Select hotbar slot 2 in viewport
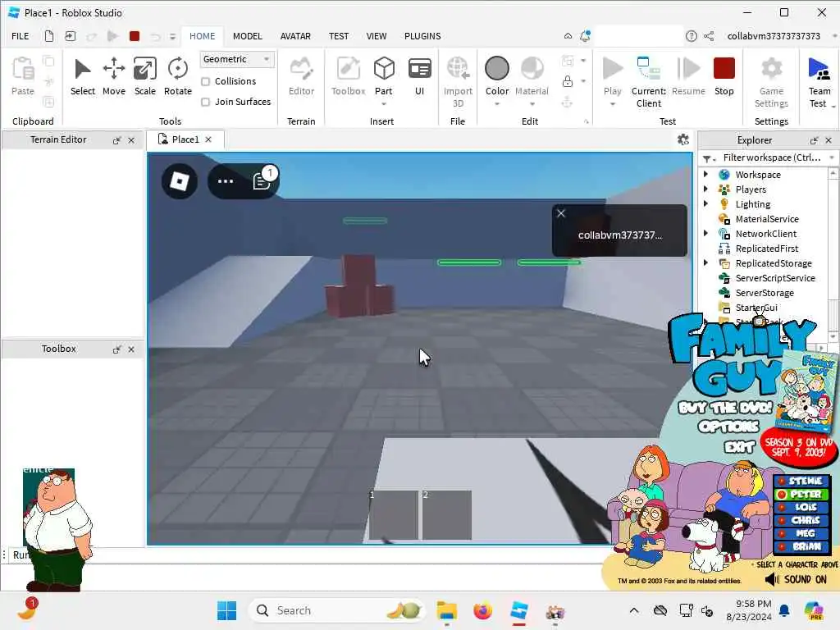 pos(447,514)
